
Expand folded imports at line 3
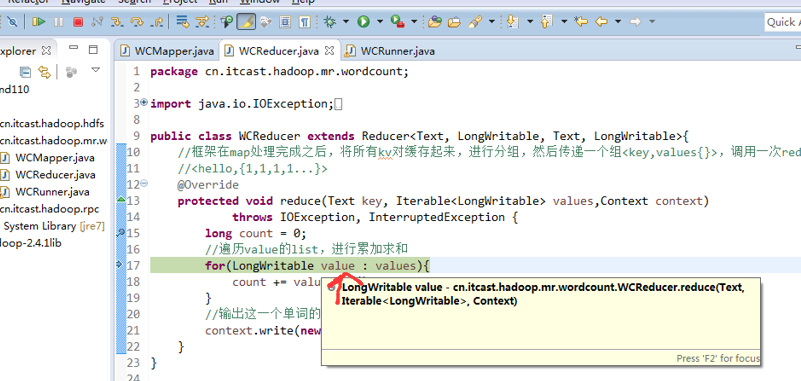click(144, 102)
